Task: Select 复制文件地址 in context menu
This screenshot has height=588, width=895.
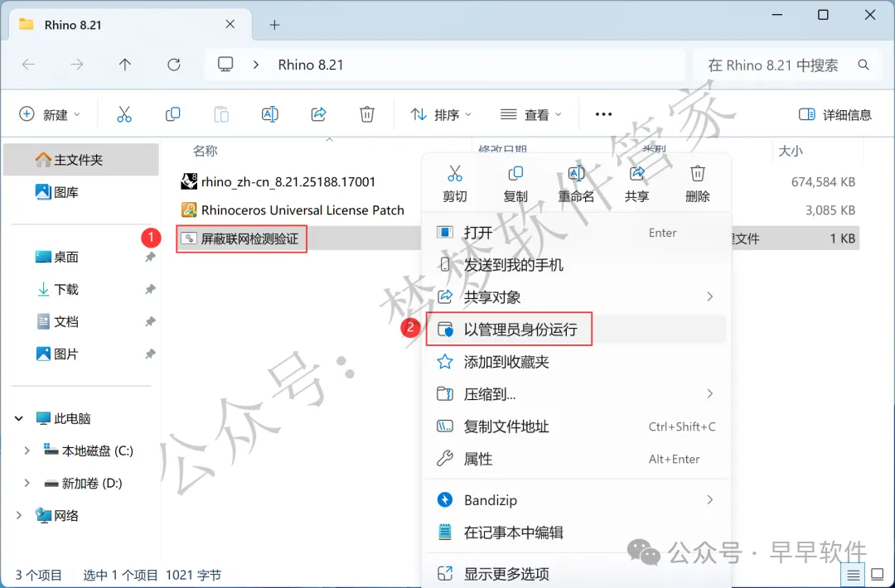Action: click(576, 426)
